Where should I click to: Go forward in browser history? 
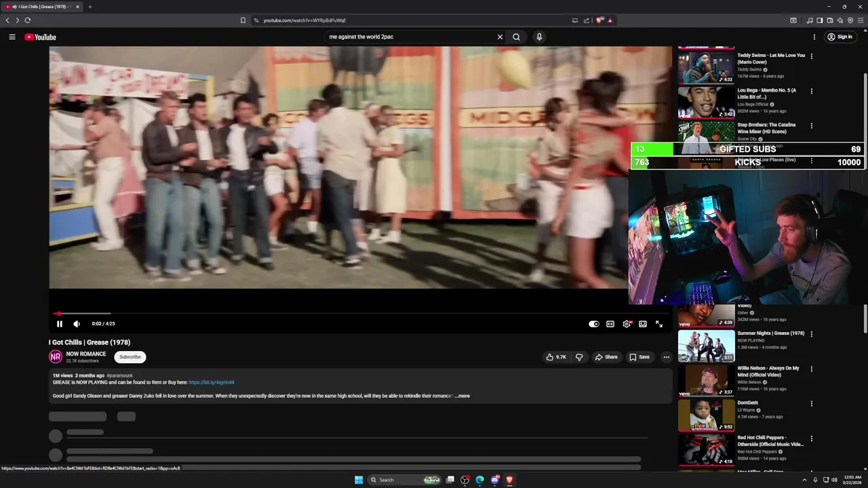[18, 20]
